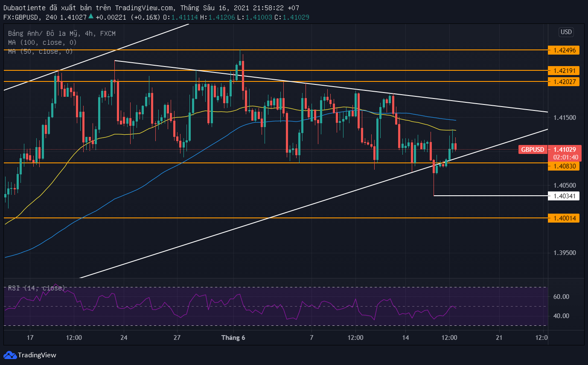This screenshot has width=588, height=365.
Task: Click the close value C:1.41029
Action: click(291, 17)
